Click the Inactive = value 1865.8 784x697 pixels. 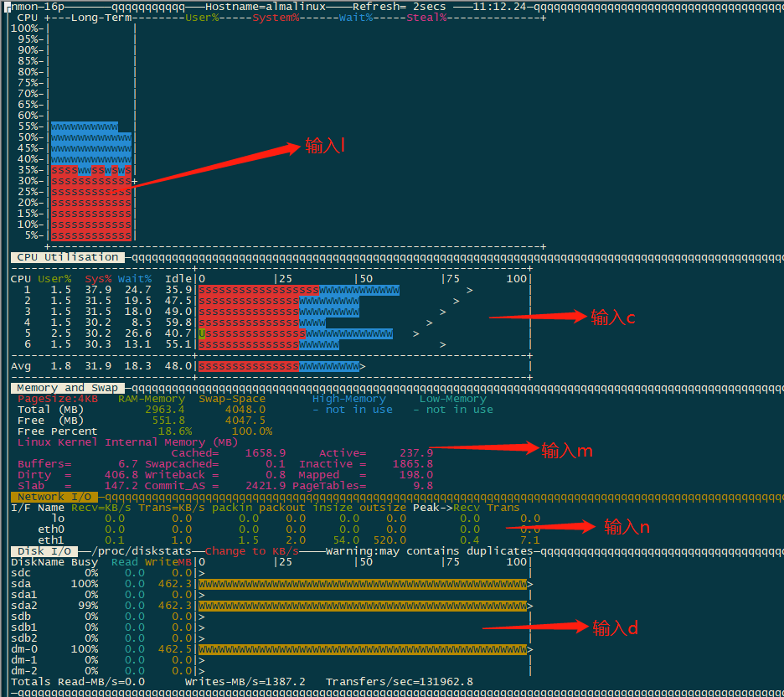[413, 464]
